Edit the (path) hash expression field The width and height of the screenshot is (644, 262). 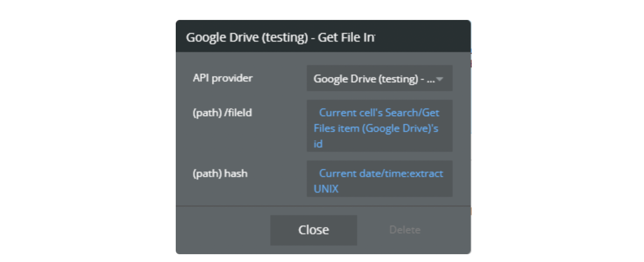[x=379, y=179]
